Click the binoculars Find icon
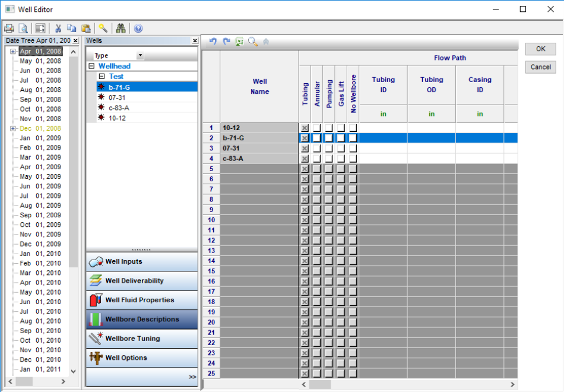Viewport: 564px width, 392px height. pyautogui.click(x=121, y=28)
